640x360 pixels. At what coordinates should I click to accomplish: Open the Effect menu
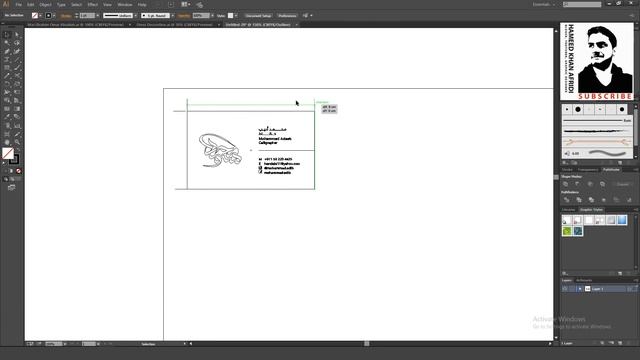93,4
